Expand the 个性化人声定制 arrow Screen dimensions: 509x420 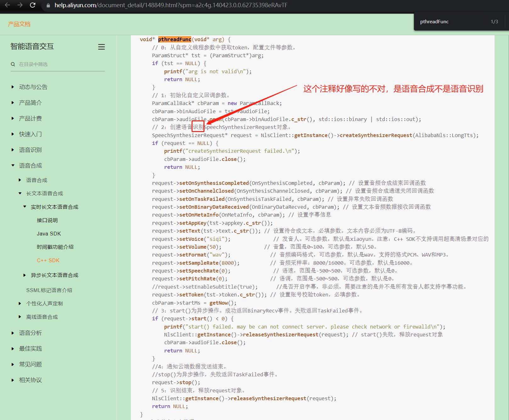coord(20,303)
